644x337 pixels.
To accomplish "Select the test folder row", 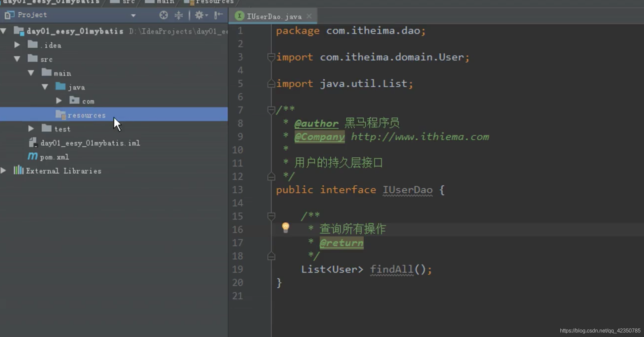I will click(114, 129).
